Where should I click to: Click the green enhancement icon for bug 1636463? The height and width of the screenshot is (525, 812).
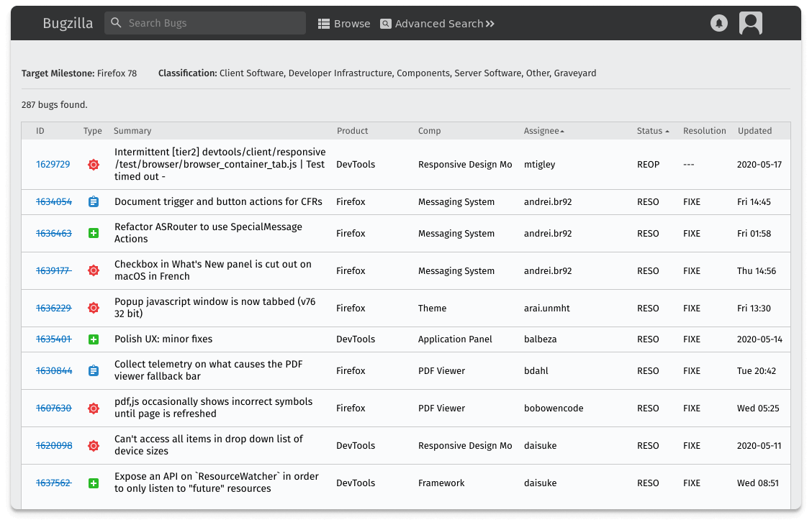click(x=93, y=234)
